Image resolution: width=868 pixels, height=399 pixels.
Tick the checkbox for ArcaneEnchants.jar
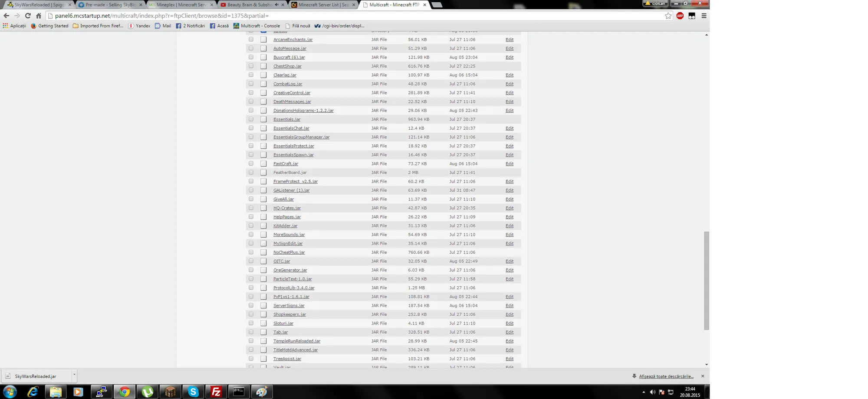[x=251, y=39]
